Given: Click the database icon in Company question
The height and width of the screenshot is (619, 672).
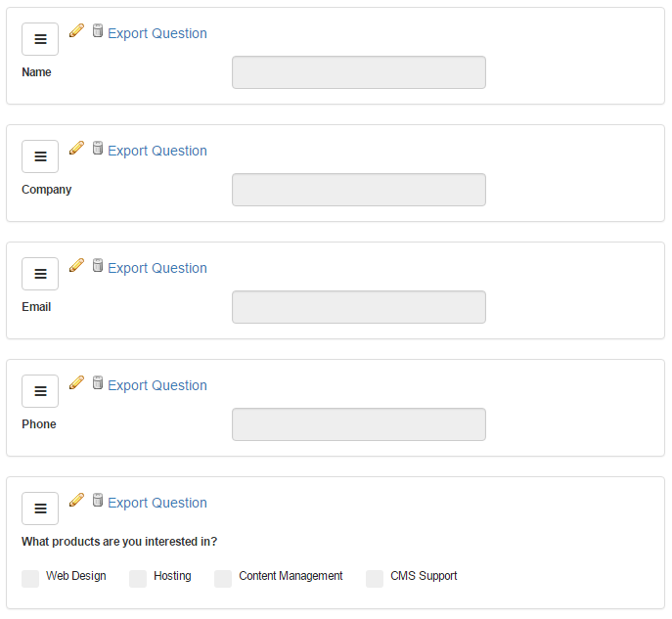Looking at the screenshot, I should [x=98, y=149].
